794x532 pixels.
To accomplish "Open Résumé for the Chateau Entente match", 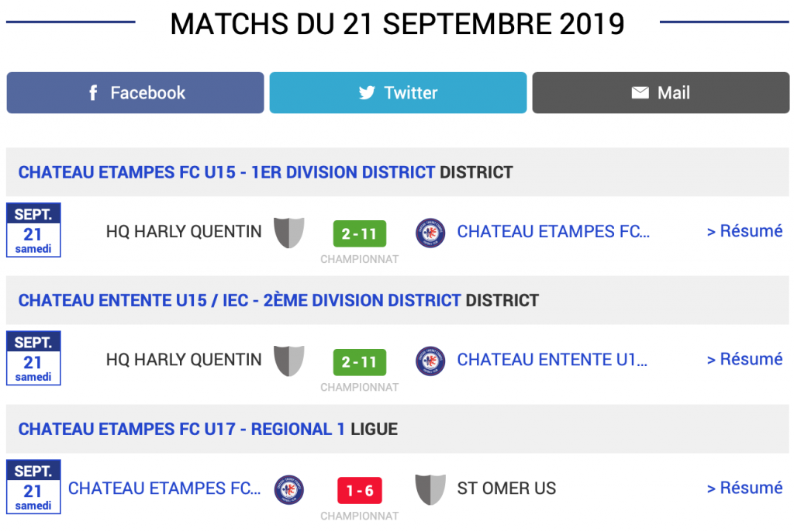I will coord(744,360).
